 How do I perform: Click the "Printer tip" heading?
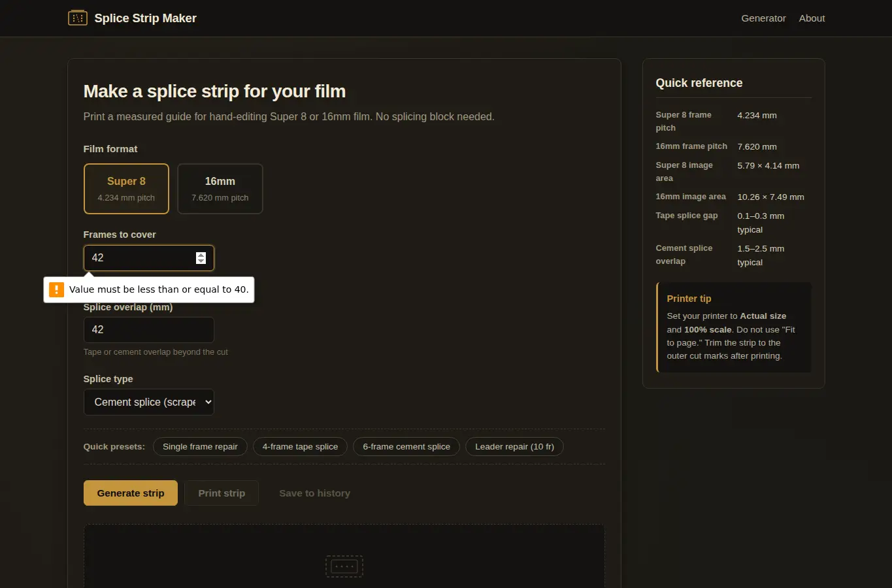(x=689, y=299)
